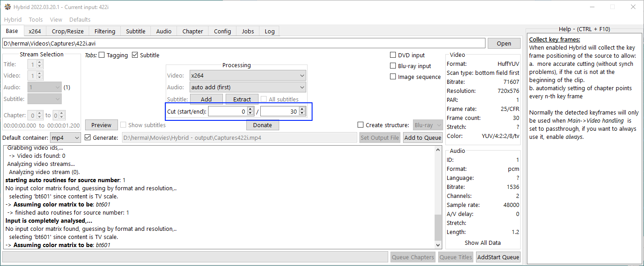This screenshot has height=266, width=644.
Task: Go to the Crop/Resize tab
Action: pyautogui.click(x=68, y=31)
